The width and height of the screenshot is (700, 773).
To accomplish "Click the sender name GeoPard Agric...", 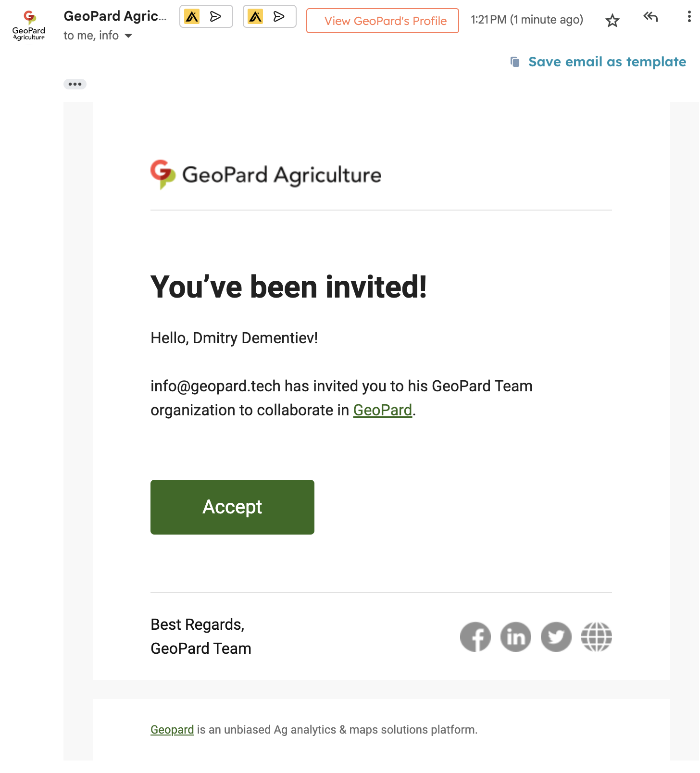I will click(x=115, y=16).
